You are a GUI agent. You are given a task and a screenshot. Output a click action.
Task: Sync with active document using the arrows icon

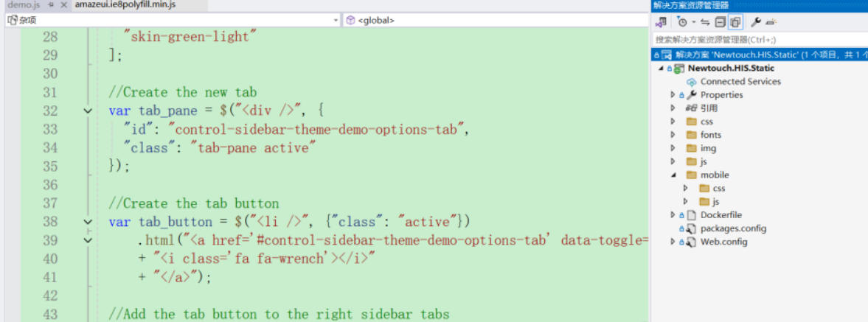(x=705, y=22)
